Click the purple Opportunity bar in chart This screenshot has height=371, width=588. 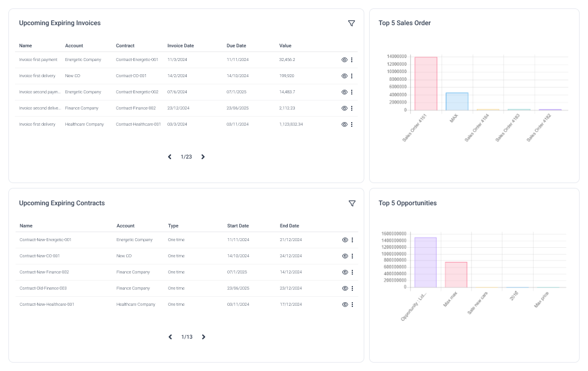click(x=425, y=262)
